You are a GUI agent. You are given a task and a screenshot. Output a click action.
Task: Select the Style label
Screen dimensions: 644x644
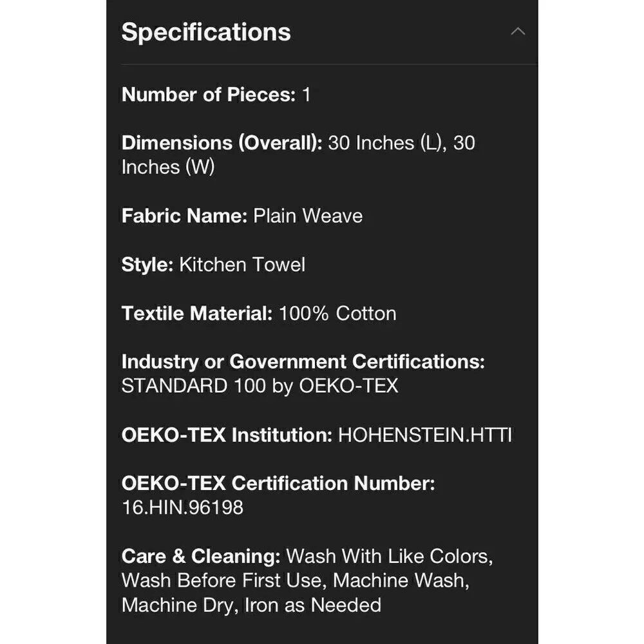pyautogui.click(x=148, y=265)
